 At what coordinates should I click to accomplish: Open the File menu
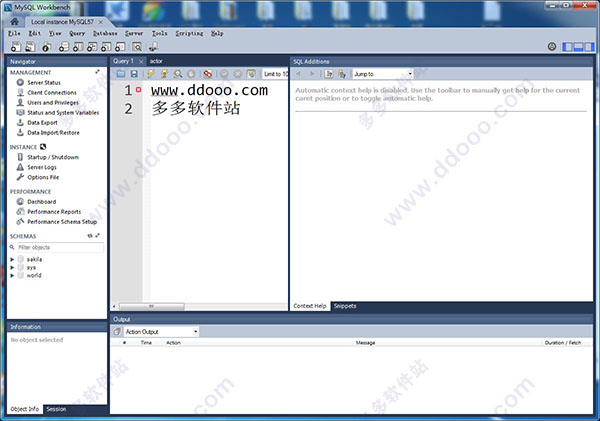[14, 33]
